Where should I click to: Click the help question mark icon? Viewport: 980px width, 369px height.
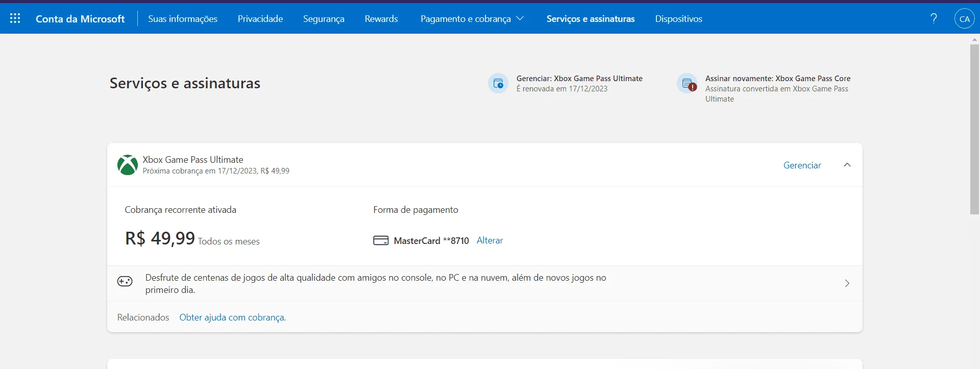(934, 18)
